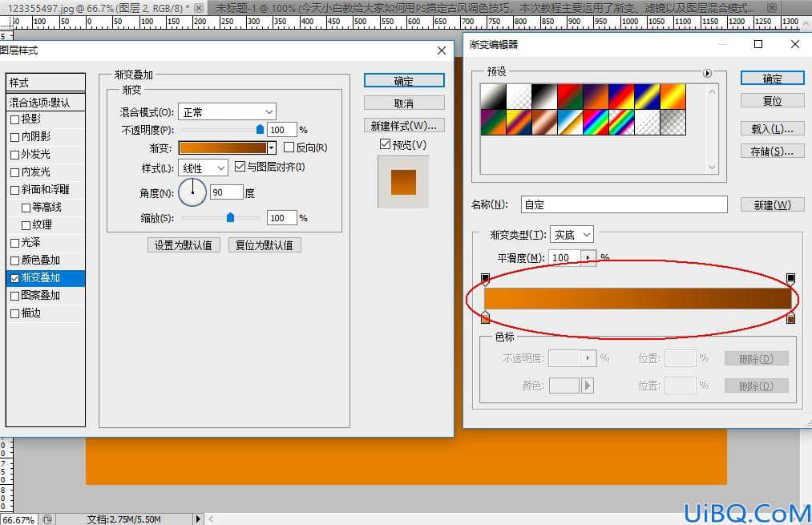Choose the Blue, Red, Yellow preset gradient

coord(621,97)
